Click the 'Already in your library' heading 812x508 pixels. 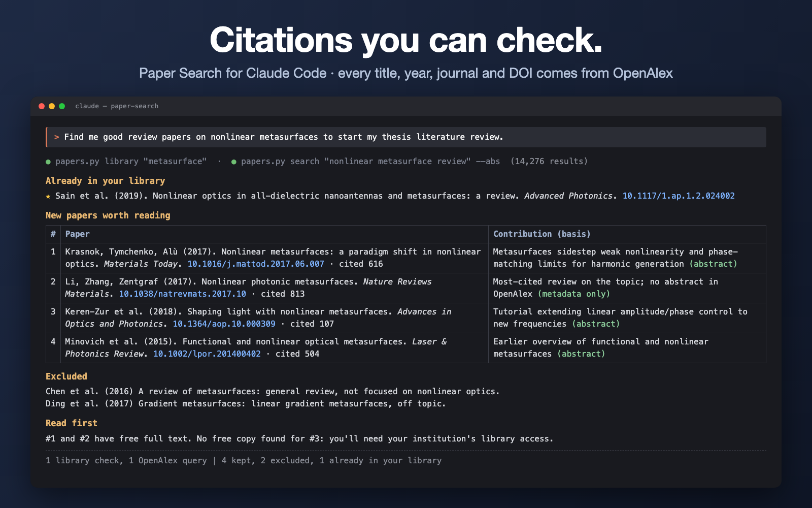tap(106, 181)
